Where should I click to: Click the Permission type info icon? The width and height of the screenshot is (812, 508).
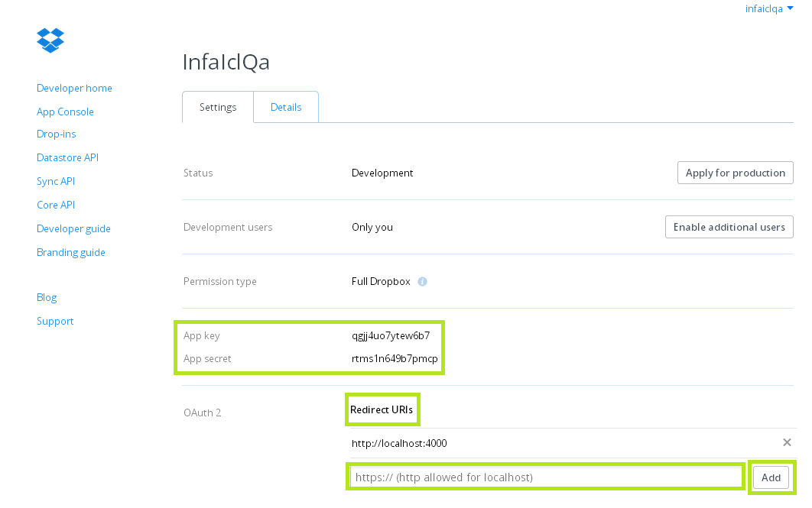pyautogui.click(x=422, y=282)
